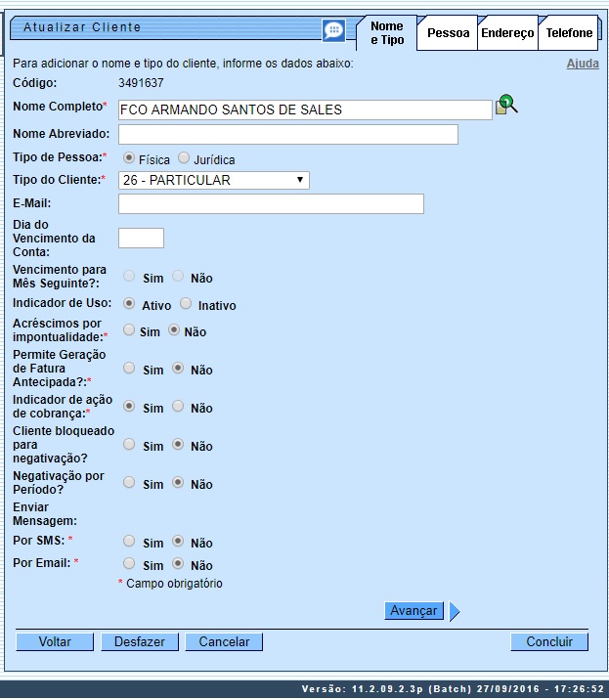
Task: Click the Versão 11.2.09.2.3p status text
Action: (453, 689)
